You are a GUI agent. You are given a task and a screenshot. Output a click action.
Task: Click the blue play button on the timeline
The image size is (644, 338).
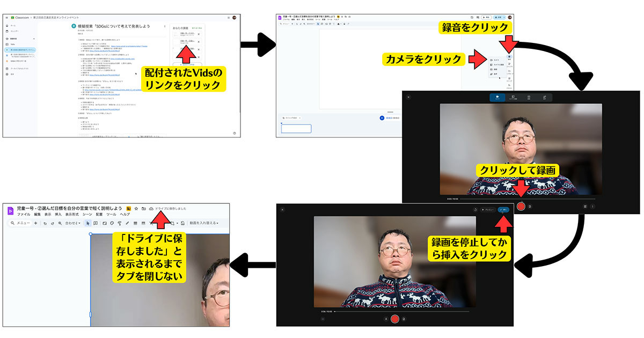tap(382, 117)
